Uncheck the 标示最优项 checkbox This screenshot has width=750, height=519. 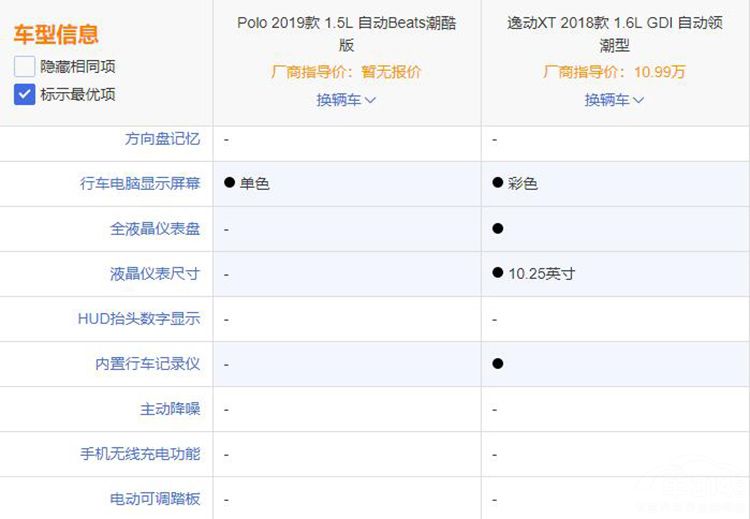point(24,94)
